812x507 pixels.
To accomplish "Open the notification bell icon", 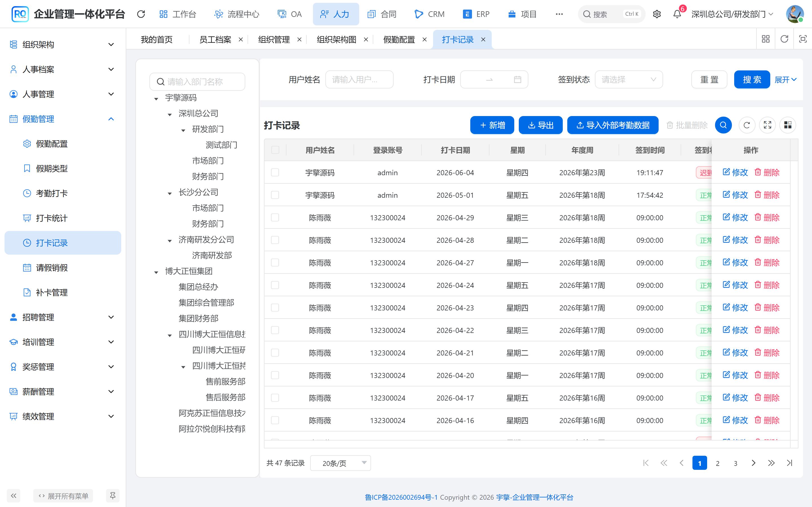I will (677, 14).
